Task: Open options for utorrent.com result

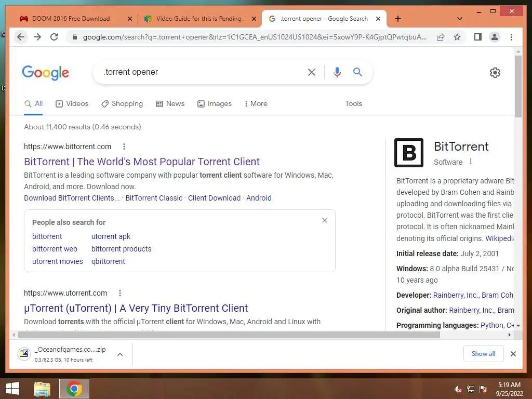Action: pyautogui.click(x=120, y=293)
